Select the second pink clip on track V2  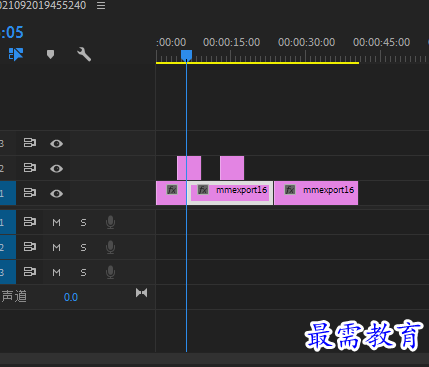232,168
